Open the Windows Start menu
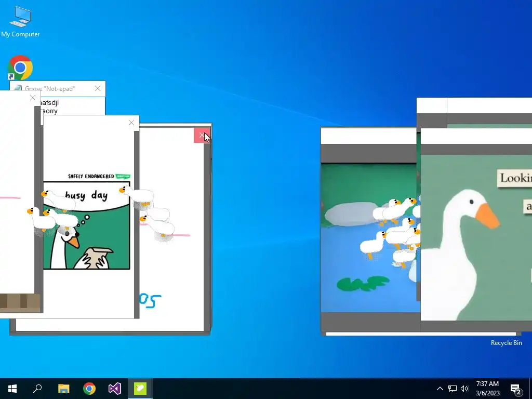The height and width of the screenshot is (399, 532). tap(12, 389)
